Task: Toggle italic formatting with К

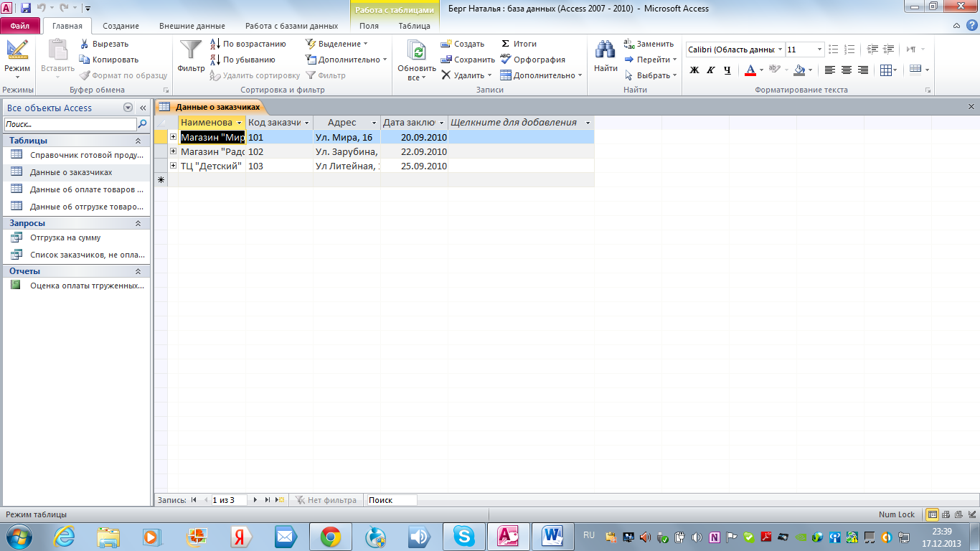Action: 710,70
